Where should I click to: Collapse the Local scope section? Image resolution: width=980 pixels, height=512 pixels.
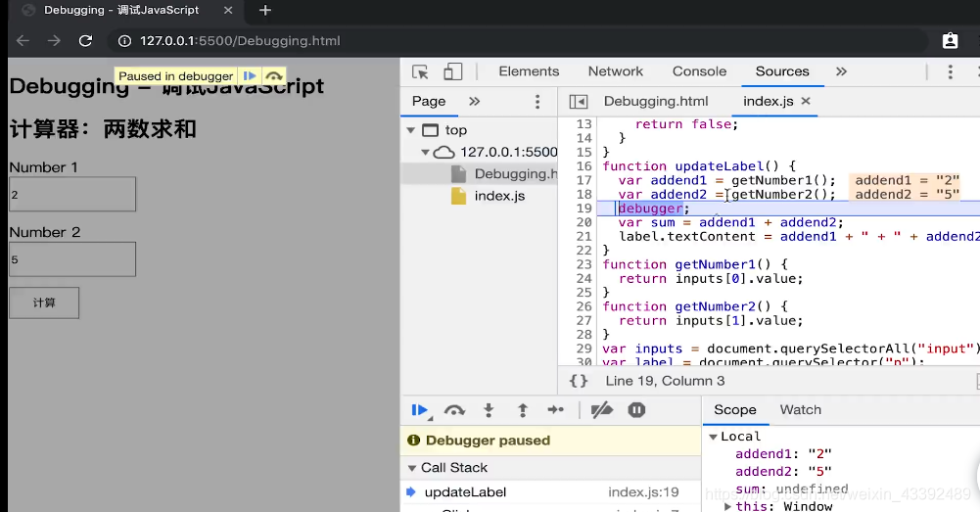pos(713,437)
